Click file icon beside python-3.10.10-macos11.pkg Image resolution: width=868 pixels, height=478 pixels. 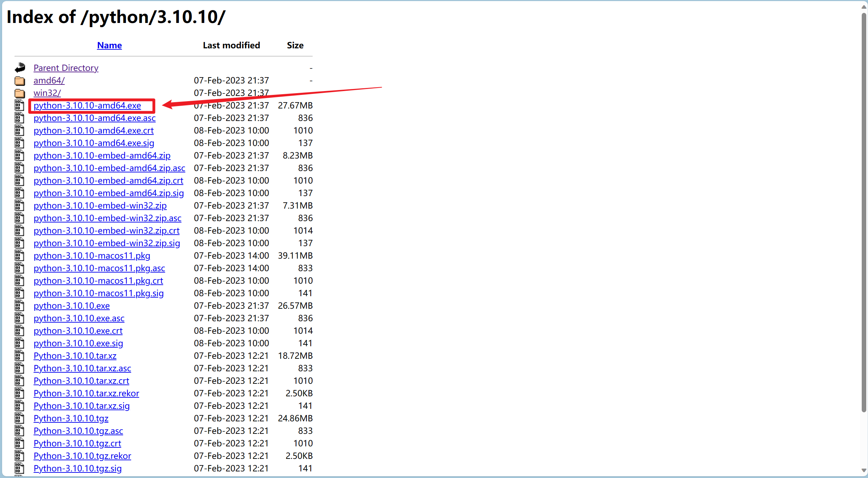click(x=19, y=256)
